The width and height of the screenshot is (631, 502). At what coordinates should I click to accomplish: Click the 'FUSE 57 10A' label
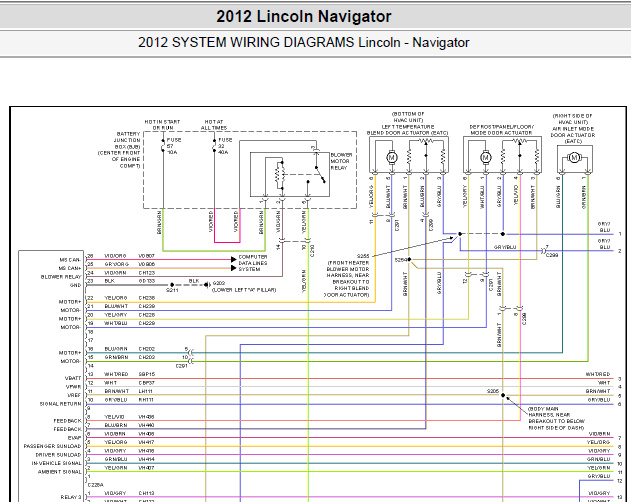(173, 146)
